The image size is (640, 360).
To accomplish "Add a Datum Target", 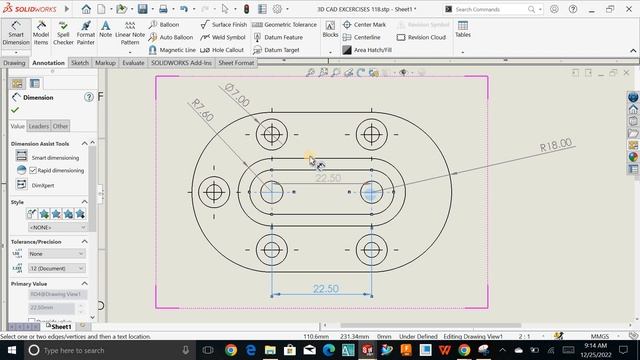I will coord(276,50).
